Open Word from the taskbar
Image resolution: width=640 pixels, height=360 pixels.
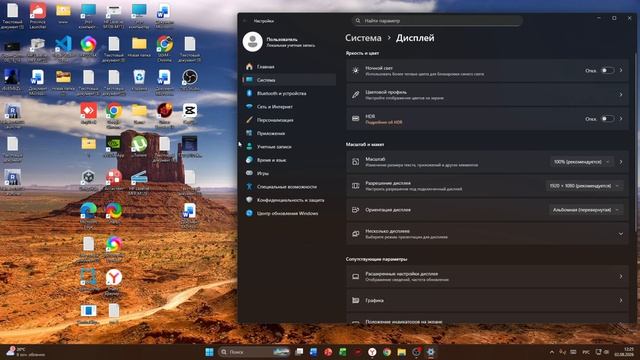313,352
